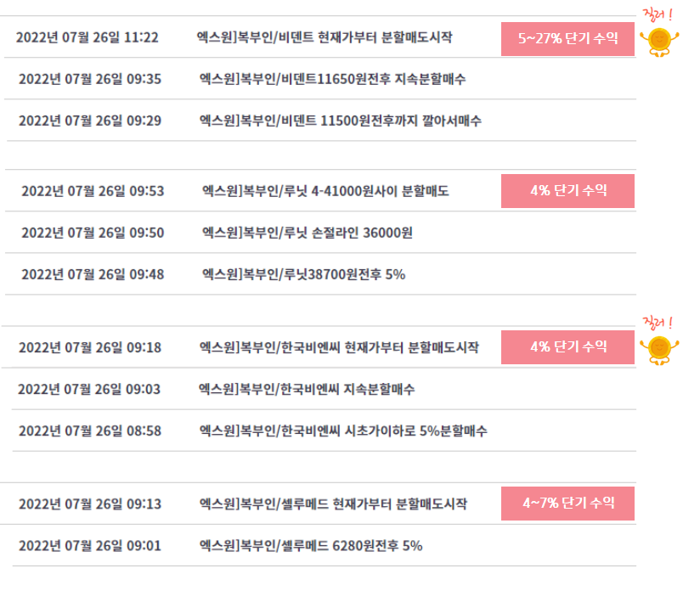Click the '5~27% 단기 수익' pink badge

[567, 39]
